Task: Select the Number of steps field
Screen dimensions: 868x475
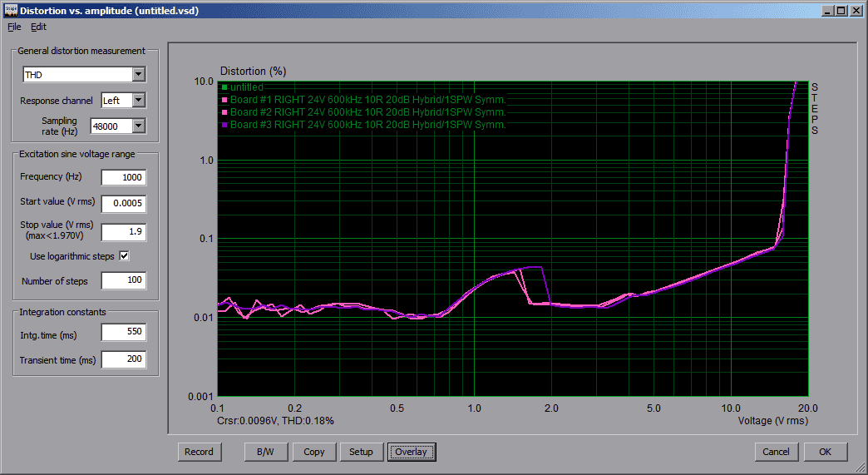Action: point(123,281)
